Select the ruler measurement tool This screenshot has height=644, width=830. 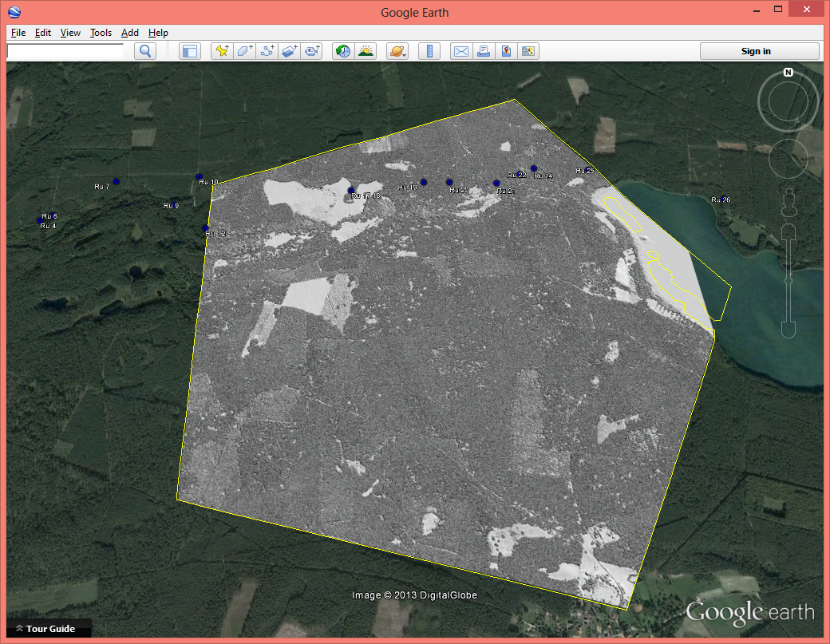click(x=429, y=51)
